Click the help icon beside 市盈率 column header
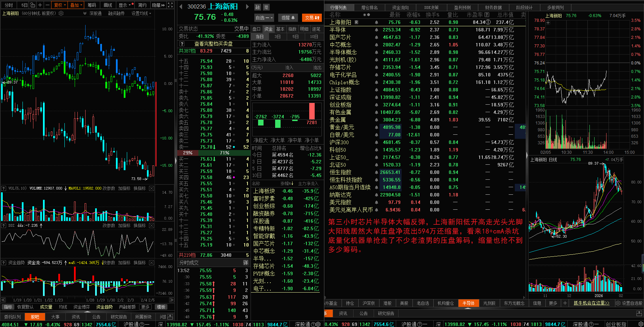Image resolution: width=644 pixels, height=327 pixels. coord(487,15)
